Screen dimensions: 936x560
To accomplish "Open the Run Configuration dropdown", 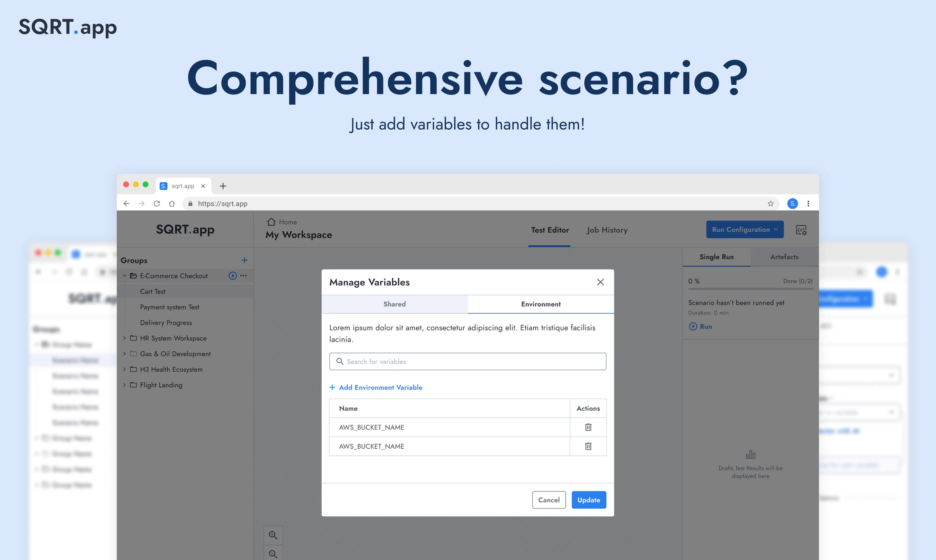I will (745, 230).
